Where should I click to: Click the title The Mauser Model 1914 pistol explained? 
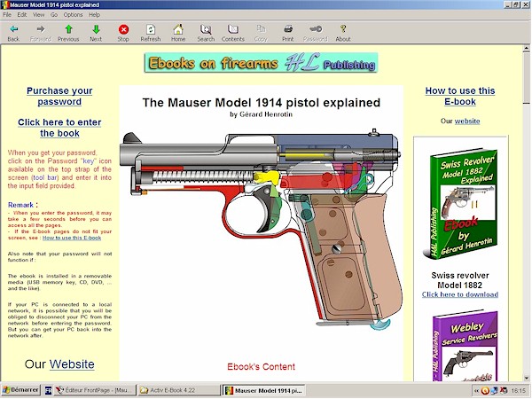coord(261,103)
